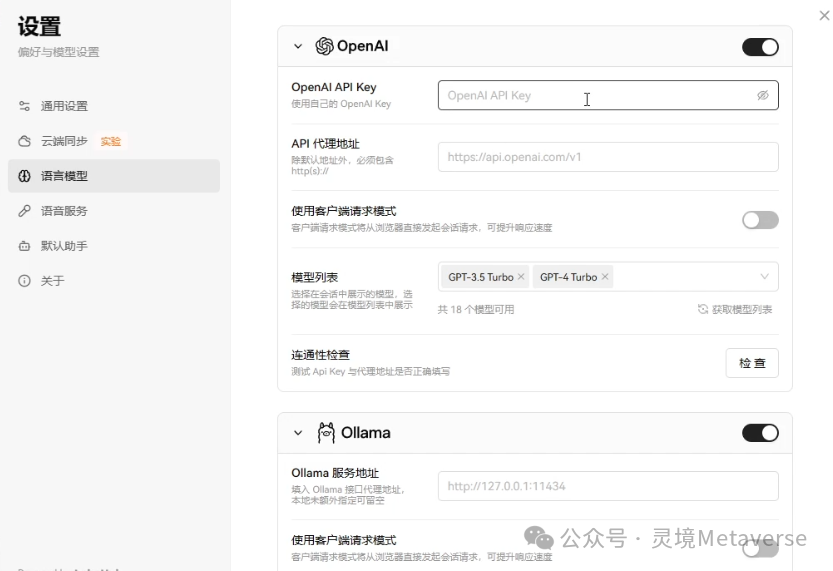
Task: Click the 检查 connectivity button
Action: (752, 363)
